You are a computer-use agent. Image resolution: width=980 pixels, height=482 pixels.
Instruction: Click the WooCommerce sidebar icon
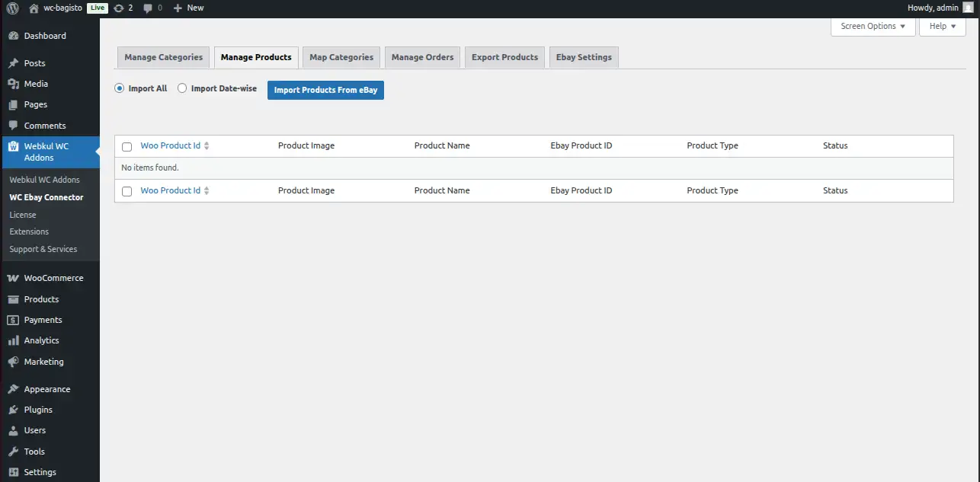pyautogui.click(x=14, y=277)
